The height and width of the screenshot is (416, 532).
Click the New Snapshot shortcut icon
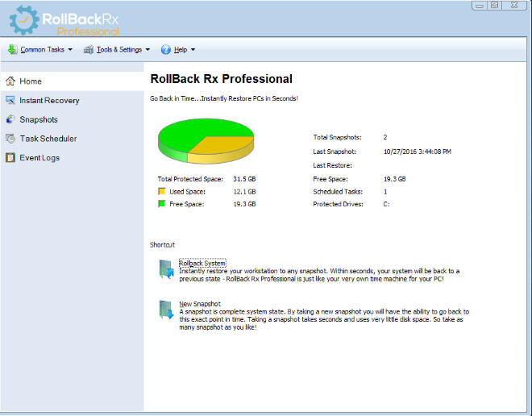[x=165, y=310]
